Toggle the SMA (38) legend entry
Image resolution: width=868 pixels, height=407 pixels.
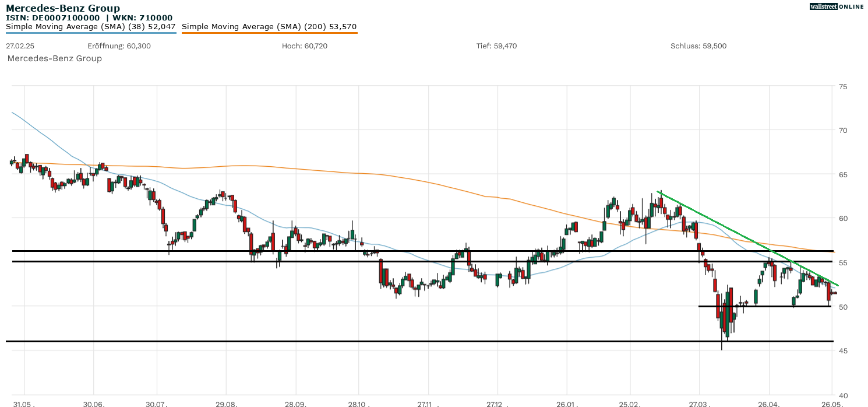coord(91,26)
